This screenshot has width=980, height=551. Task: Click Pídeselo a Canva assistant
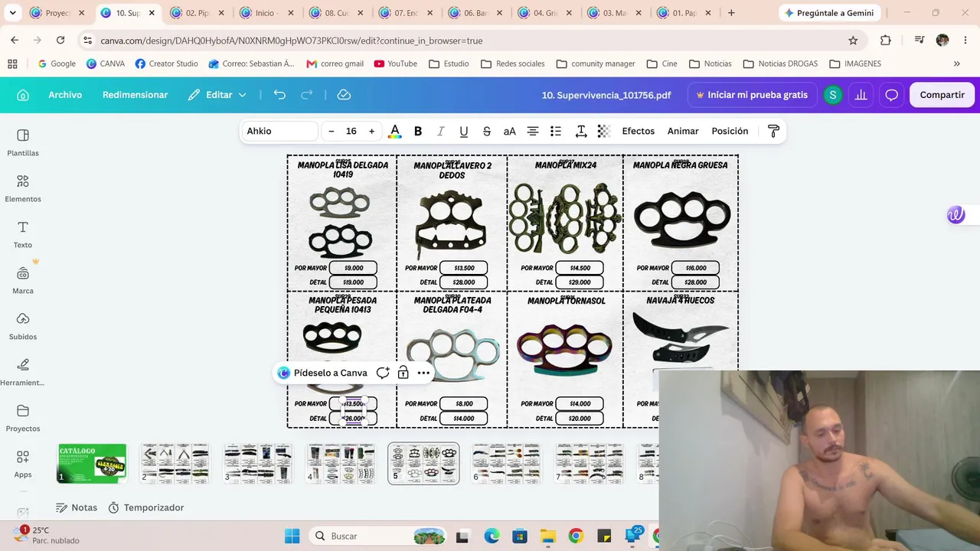pos(322,373)
